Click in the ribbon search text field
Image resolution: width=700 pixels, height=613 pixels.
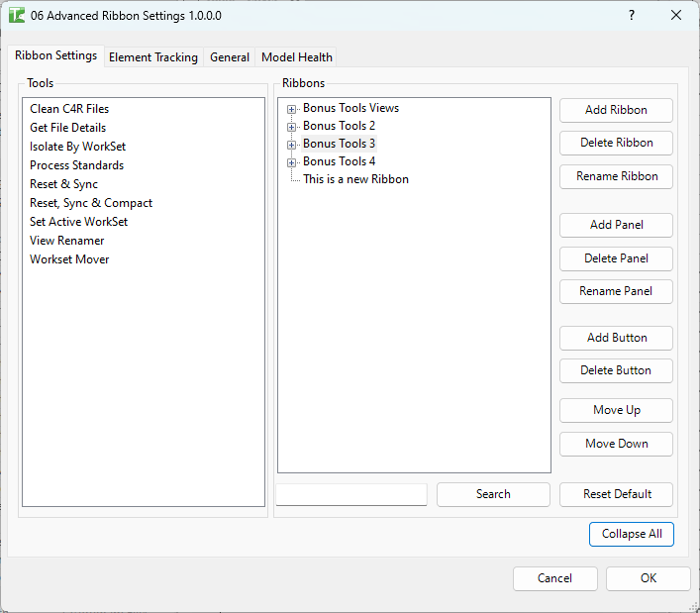(351, 494)
